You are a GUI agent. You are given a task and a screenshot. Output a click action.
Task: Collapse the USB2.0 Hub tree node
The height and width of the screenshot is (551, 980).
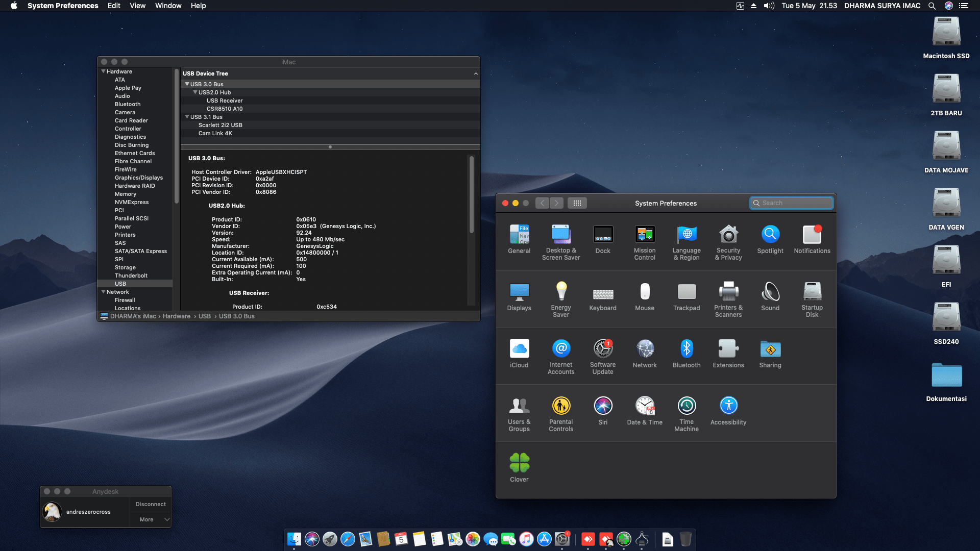195,92
